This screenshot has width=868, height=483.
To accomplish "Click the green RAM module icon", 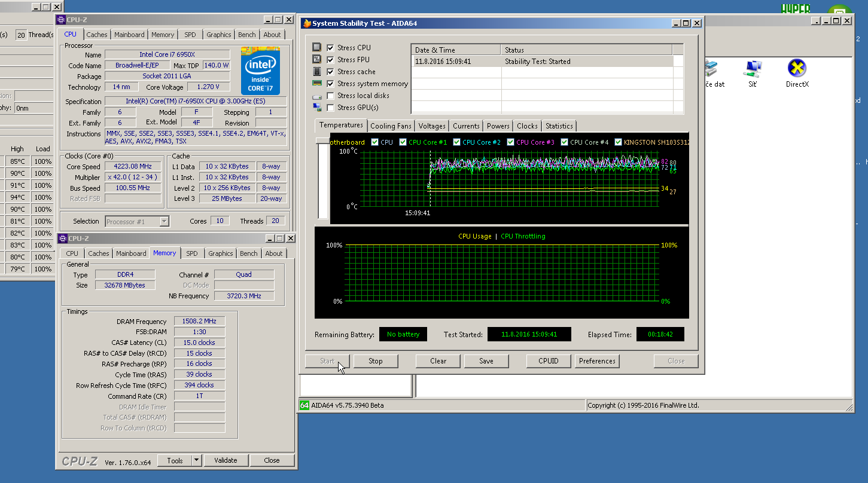I will coord(317,84).
